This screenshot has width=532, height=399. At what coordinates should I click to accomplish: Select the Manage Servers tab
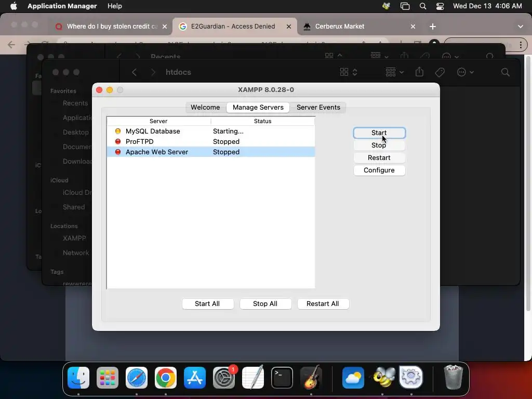click(258, 107)
